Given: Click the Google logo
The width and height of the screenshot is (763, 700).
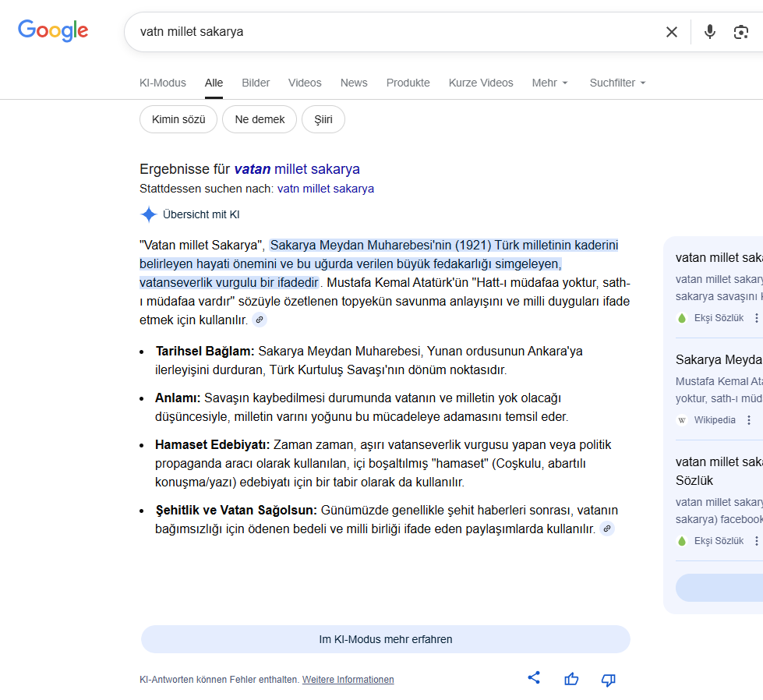Looking at the screenshot, I should [53, 31].
